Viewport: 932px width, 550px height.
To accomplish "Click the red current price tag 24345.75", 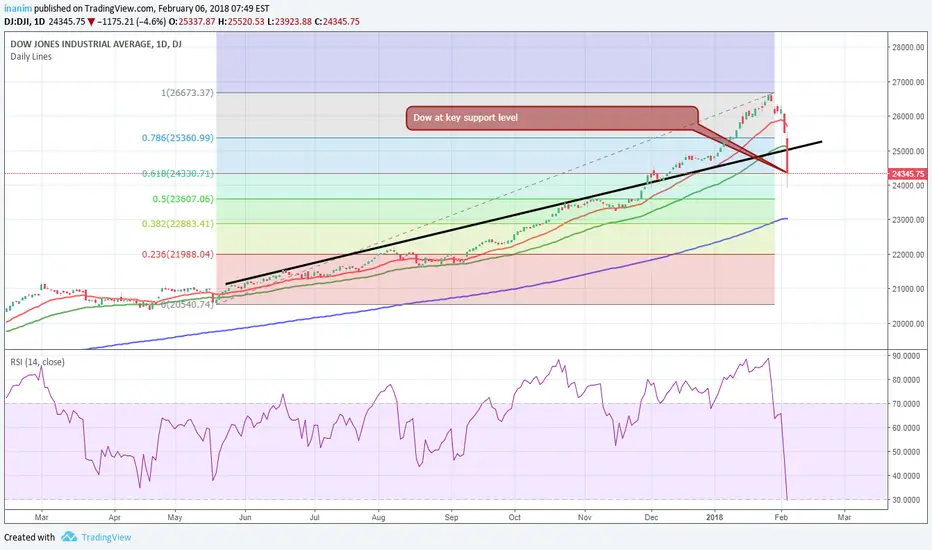I will pos(908,174).
